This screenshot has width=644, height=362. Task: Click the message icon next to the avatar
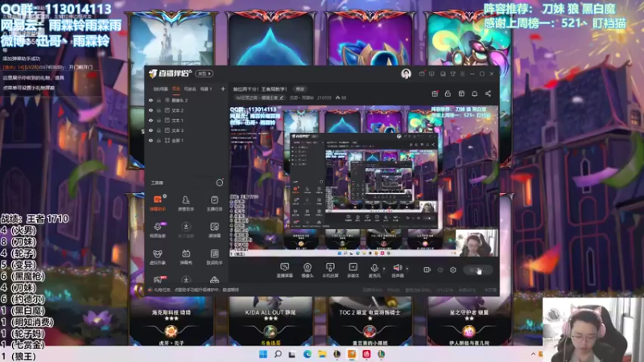[x=422, y=74]
